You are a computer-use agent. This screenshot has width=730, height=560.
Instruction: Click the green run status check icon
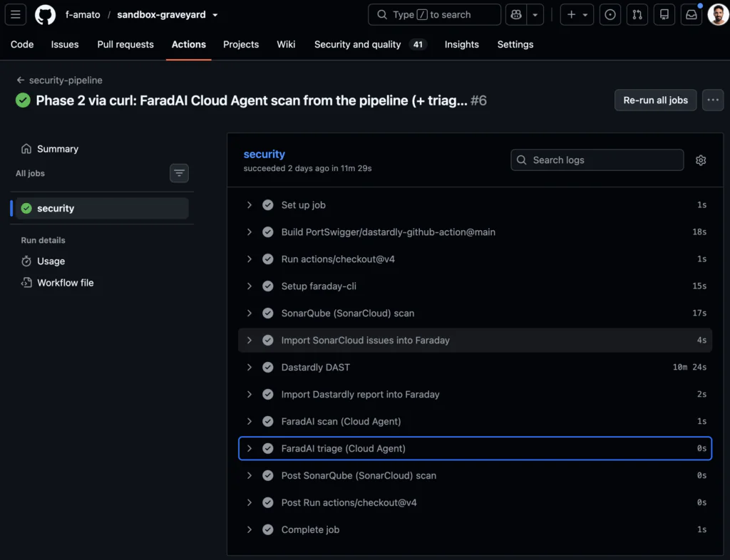pos(23,100)
